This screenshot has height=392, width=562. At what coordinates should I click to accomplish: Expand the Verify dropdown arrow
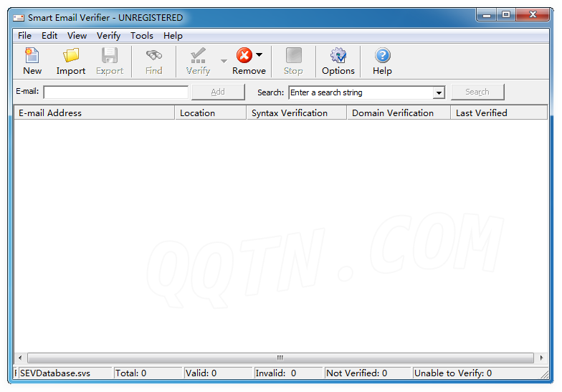coord(224,61)
